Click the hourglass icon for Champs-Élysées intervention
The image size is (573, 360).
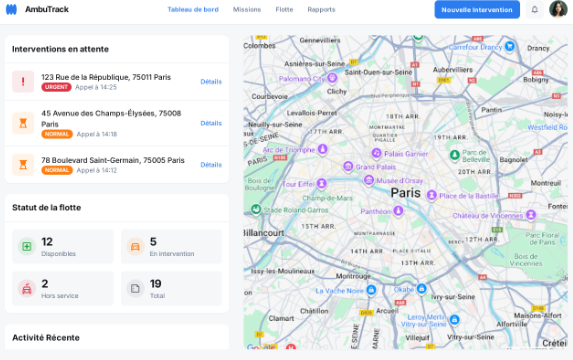[23, 123]
